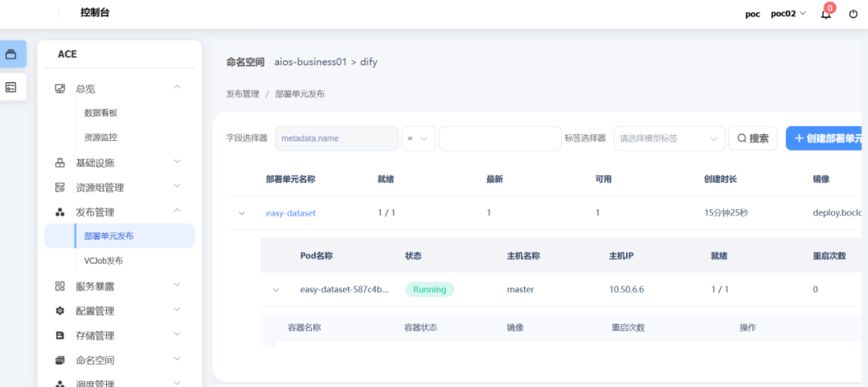Expand the 存储管理 menu section
The width and height of the screenshot is (868, 387).
coord(177,334)
